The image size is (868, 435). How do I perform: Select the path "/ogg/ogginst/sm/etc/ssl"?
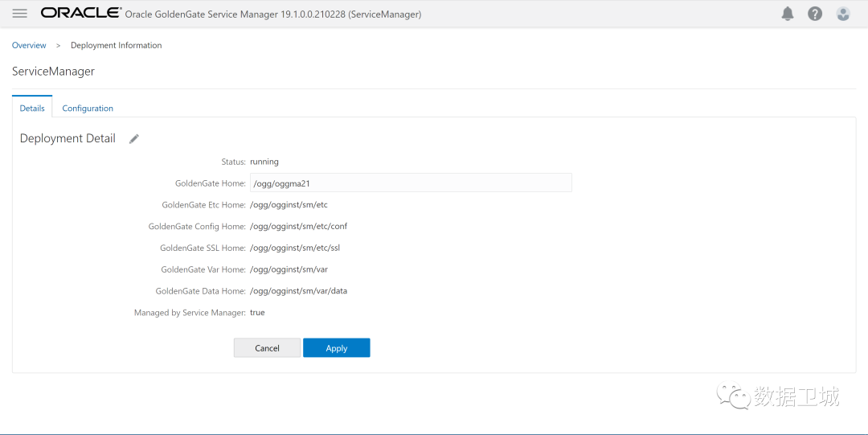click(x=295, y=248)
